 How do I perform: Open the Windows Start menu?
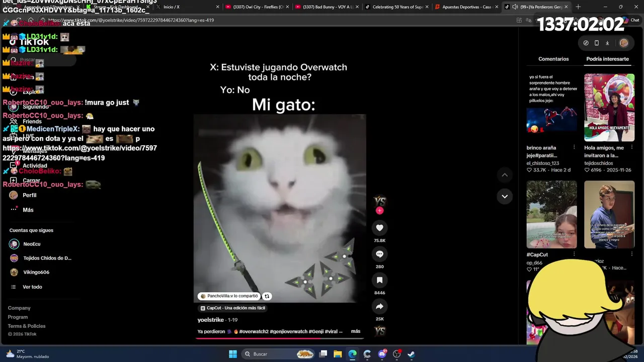[x=233, y=354]
